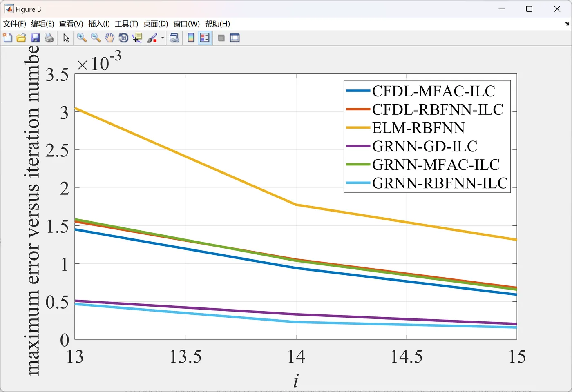Click the yellow ELM-RBFNN legend line sample
Screen dimensions: 572x392
coord(358,127)
